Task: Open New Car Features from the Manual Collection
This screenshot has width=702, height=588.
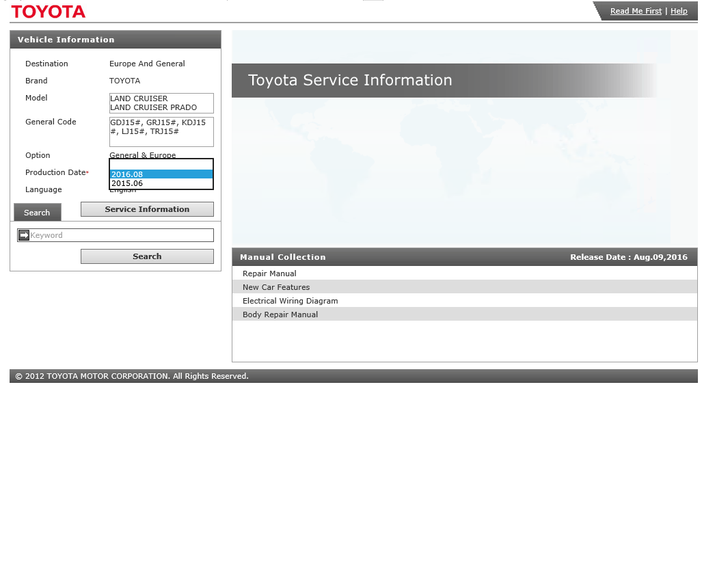Action: coord(276,287)
